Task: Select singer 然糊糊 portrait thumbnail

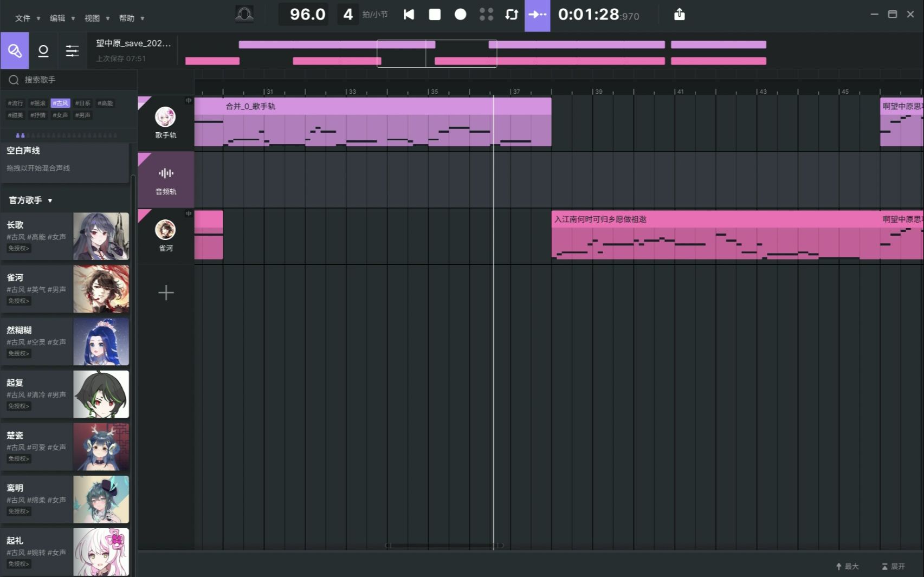Action: click(x=101, y=341)
